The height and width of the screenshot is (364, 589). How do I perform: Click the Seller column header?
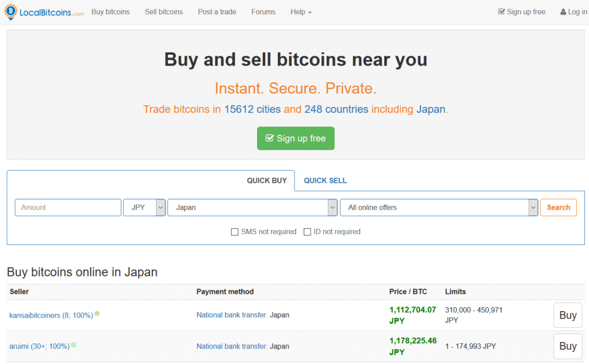[x=19, y=292]
